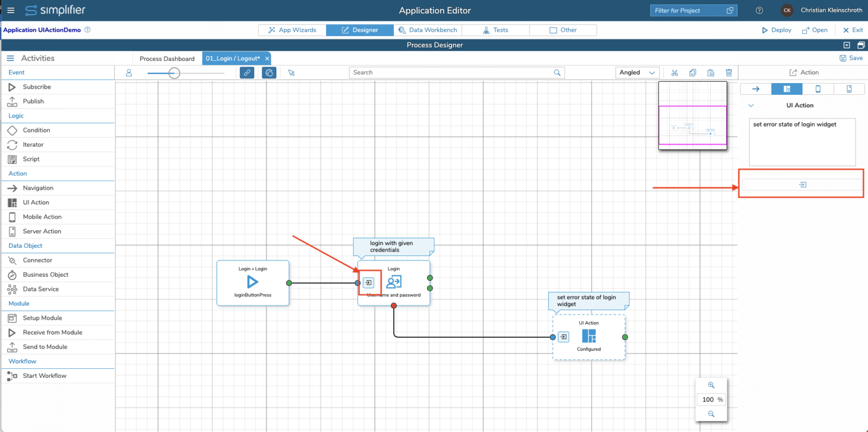
Task: Click the collapse panel icon in Process Designer bar
Action: [847, 45]
